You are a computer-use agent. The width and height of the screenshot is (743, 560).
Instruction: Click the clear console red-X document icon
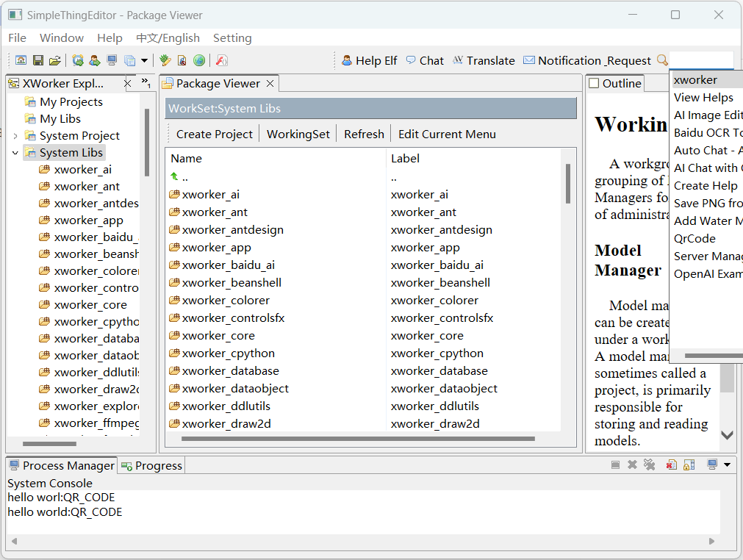(x=672, y=464)
